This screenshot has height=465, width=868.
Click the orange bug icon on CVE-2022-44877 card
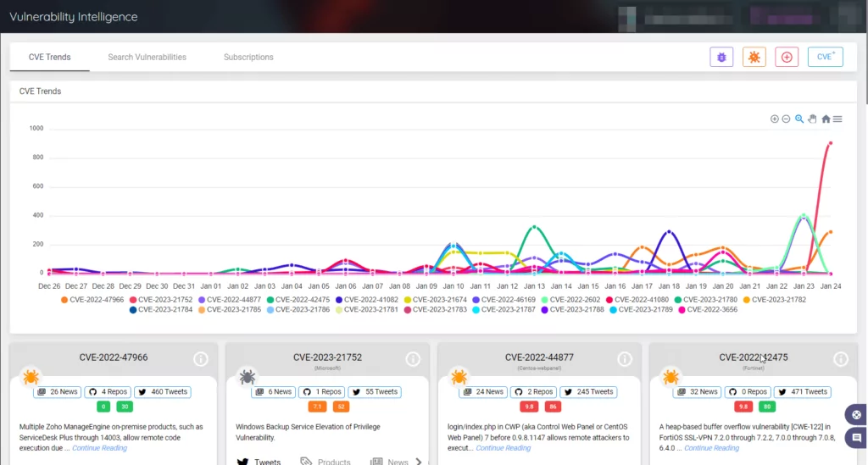[x=459, y=377]
